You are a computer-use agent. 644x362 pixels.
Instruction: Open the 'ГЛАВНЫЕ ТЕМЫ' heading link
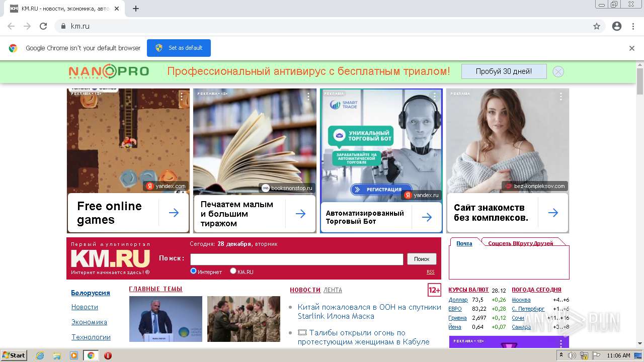pos(155,289)
